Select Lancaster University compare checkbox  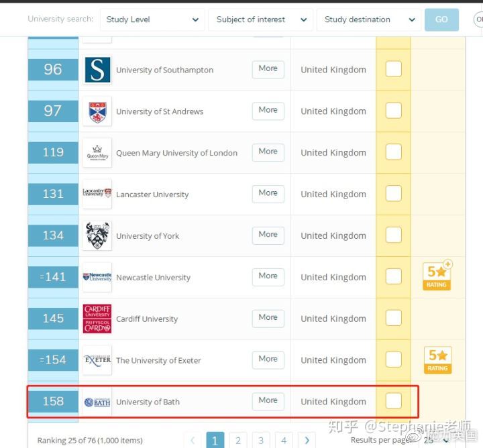coord(393,193)
